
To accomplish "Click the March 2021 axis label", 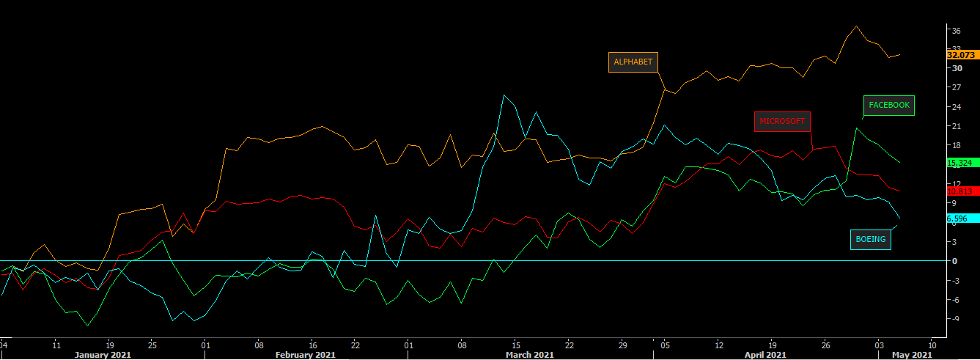I will [x=529, y=355].
